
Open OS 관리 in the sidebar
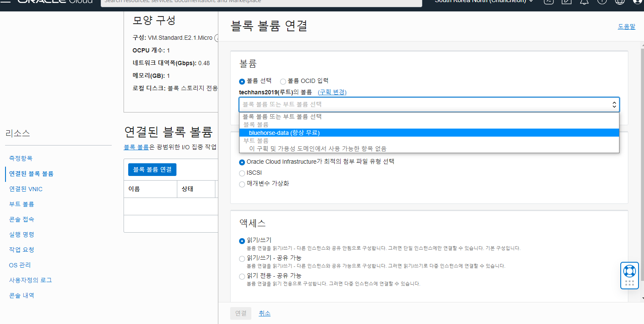pyautogui.click(x=20, y=265)
